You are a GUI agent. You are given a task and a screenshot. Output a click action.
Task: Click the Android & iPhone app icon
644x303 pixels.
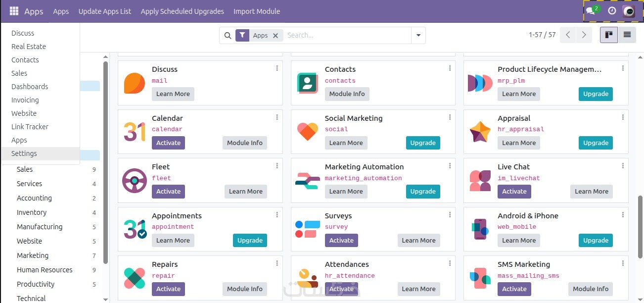click(480, 229)
